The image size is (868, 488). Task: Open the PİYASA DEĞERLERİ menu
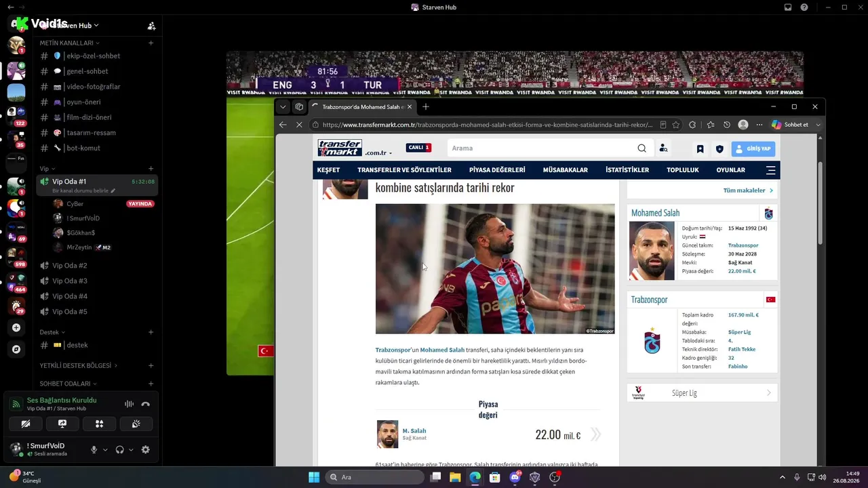497,170
